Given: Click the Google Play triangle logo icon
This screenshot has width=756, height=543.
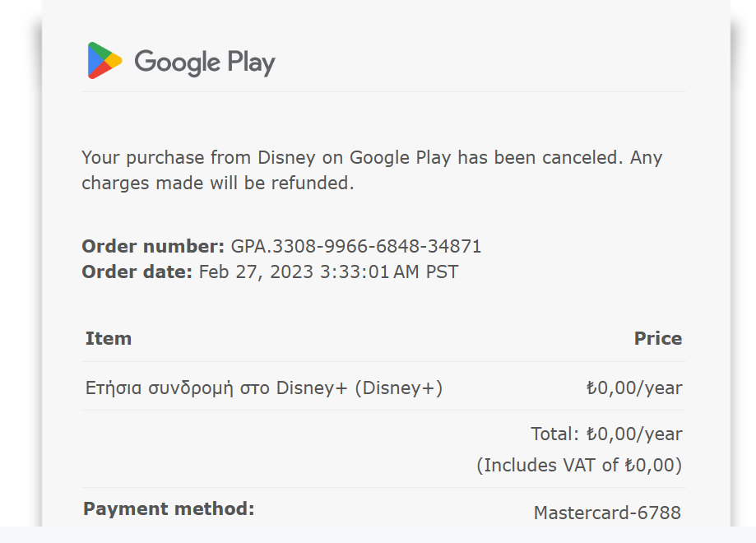Looking at the screenshot, I should click(x=104, y=61).
